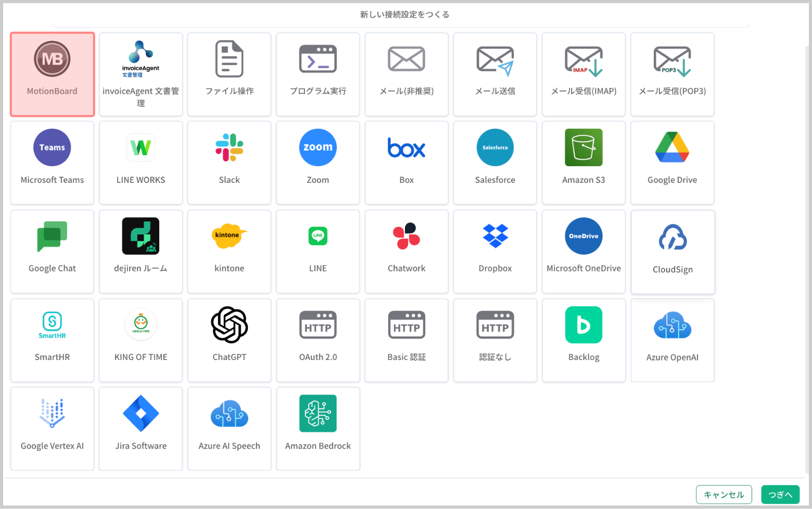Image resolution: width=812 pixels, height=509 pixels.
Task: Choose the Box connector tile
Action: pos(407,163)
